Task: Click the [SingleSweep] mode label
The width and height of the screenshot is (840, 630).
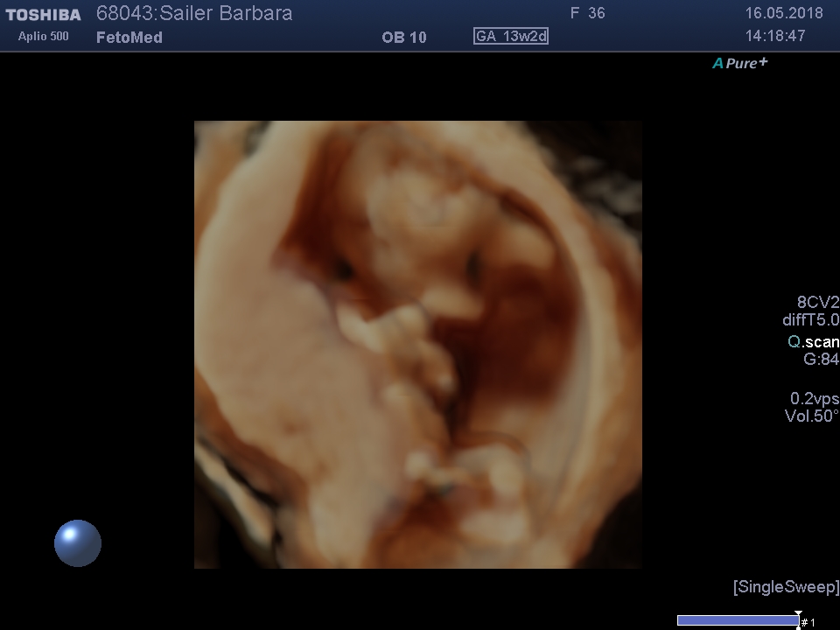Action: tap(786, 586)
